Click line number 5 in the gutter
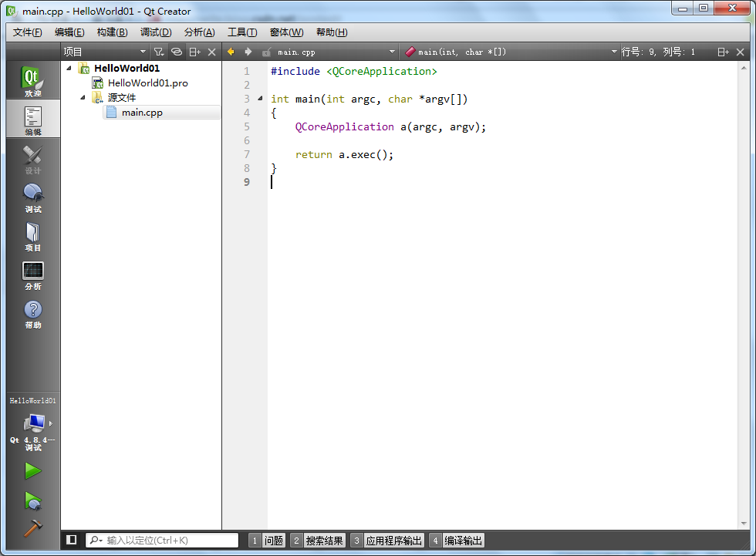Screen dimensions: 756x556 pyautogui.click(x=246, y=126)
